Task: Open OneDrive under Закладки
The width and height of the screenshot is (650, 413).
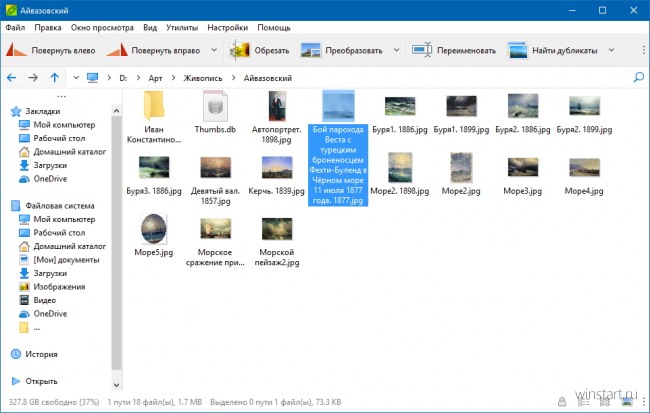Action: point(43,179)
